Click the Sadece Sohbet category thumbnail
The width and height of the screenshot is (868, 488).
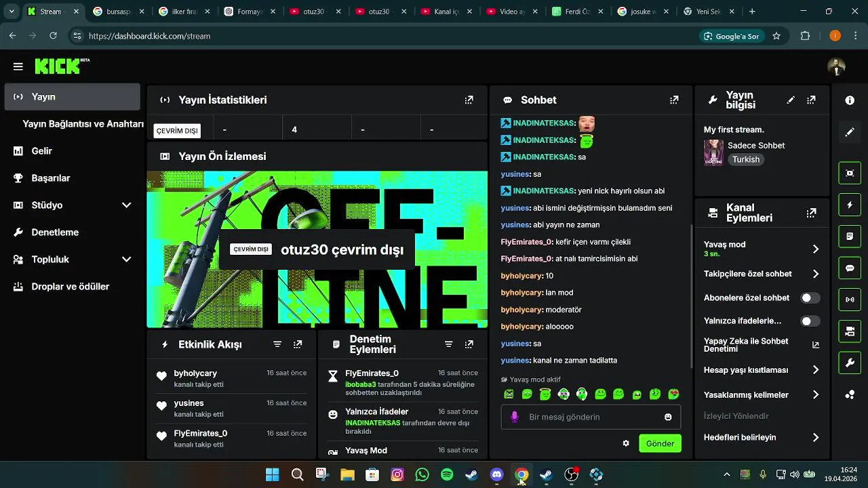tap(713, 152)
